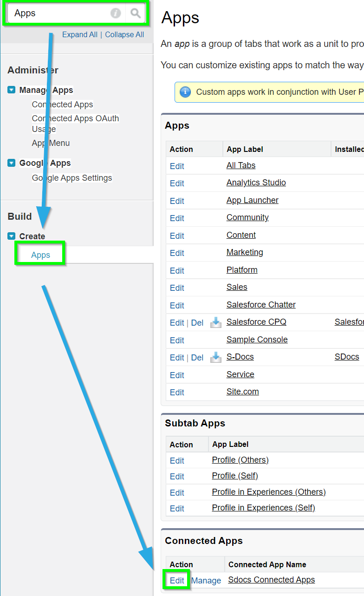Click Edit for the Content app
This screenshot has height=596, width=364.
177,236
